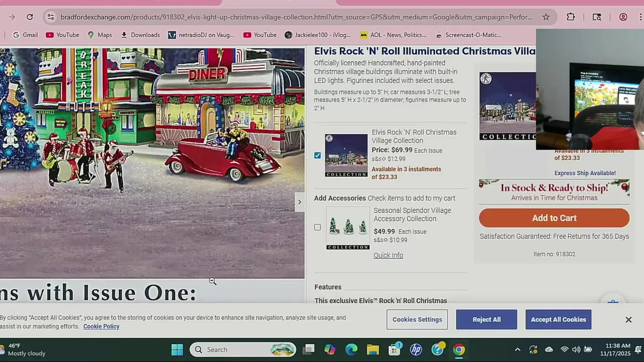Click the 'Add Accessories' heading text
The image size is (644, 362).
(340, 198)
